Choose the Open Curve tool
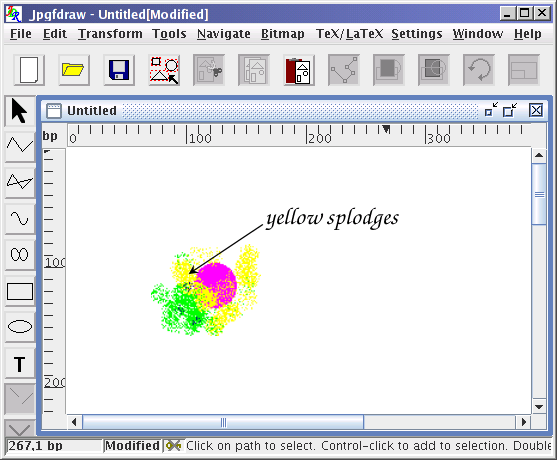 coord(20,219)
